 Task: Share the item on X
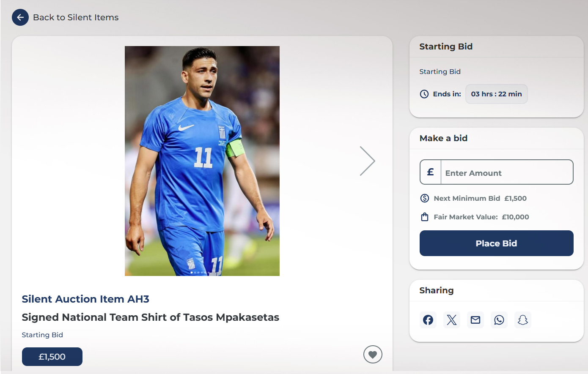click(x=452, y=320)
